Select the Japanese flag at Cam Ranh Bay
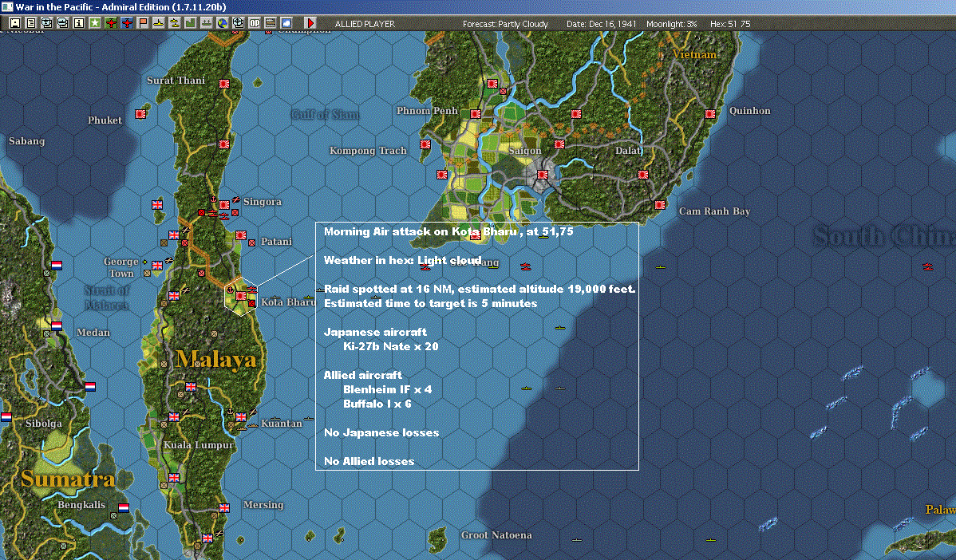 [660, 205]
